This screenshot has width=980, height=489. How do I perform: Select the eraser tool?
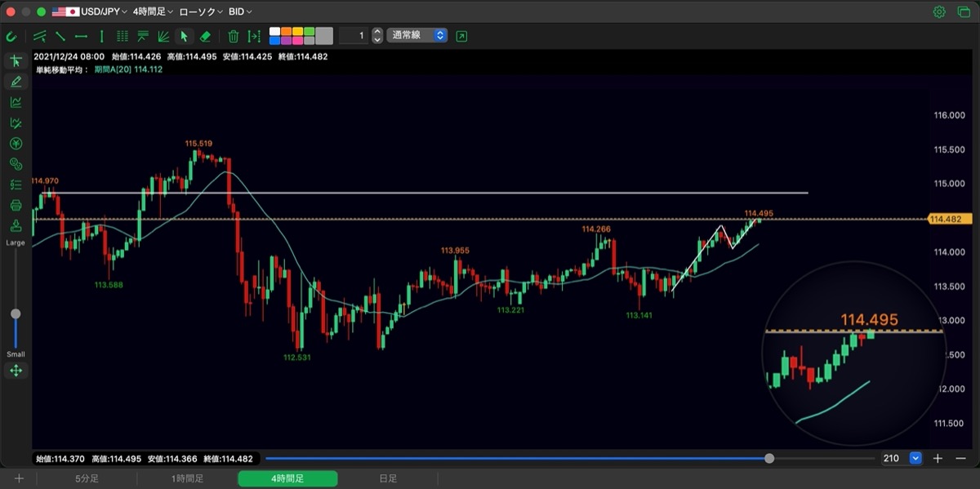[205, 36]
